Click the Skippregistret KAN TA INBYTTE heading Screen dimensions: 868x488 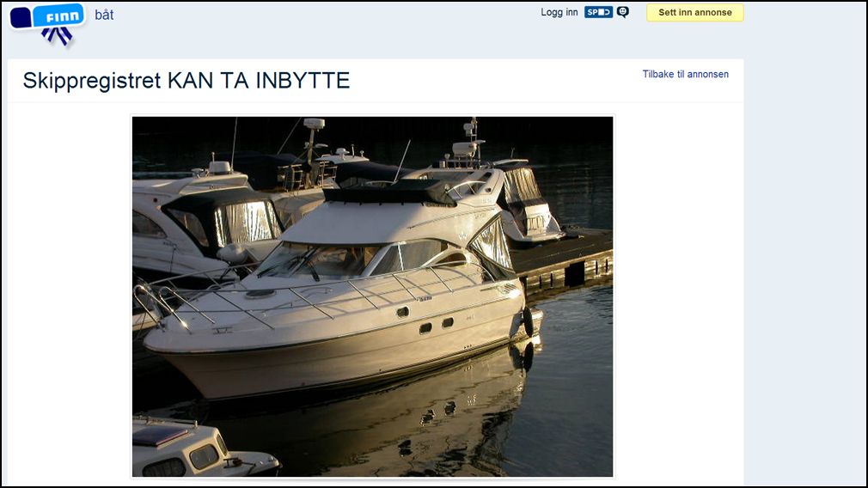(x=186, y=81)
